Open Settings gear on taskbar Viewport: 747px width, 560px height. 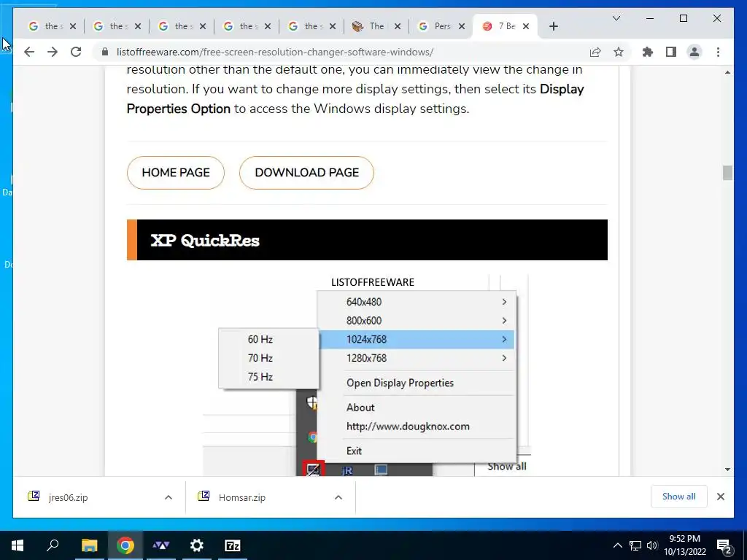196,545
